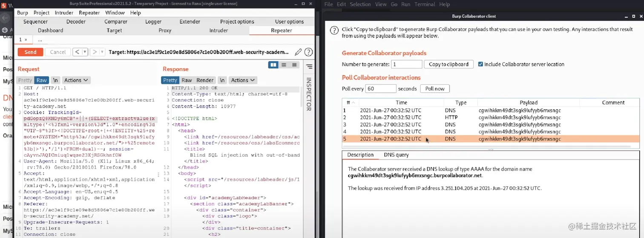Open the Description tab in Collaborator
This screenshot has width=644, height=238.
click(360, 155)
